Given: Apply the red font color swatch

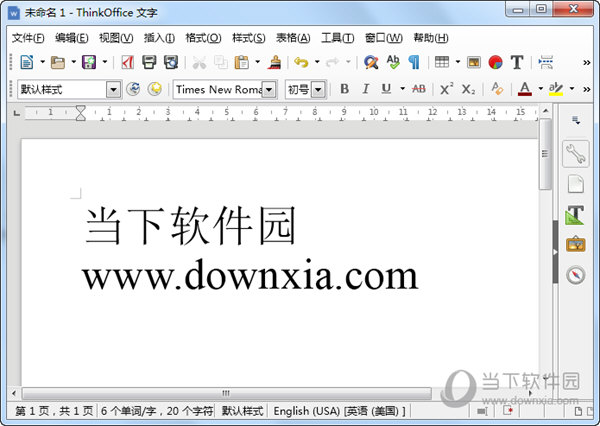Looking at the screenshot, I should click(x=525, y=89).
